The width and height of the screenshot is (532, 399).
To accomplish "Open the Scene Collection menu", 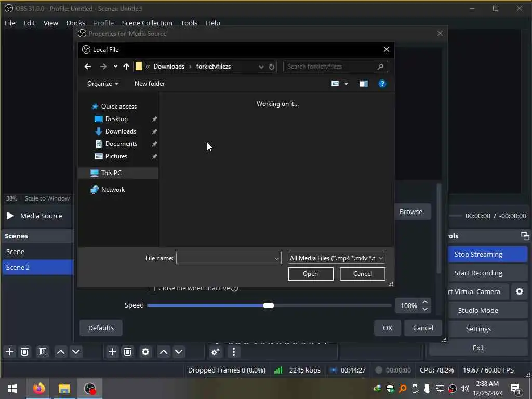I will pos(147,23).
